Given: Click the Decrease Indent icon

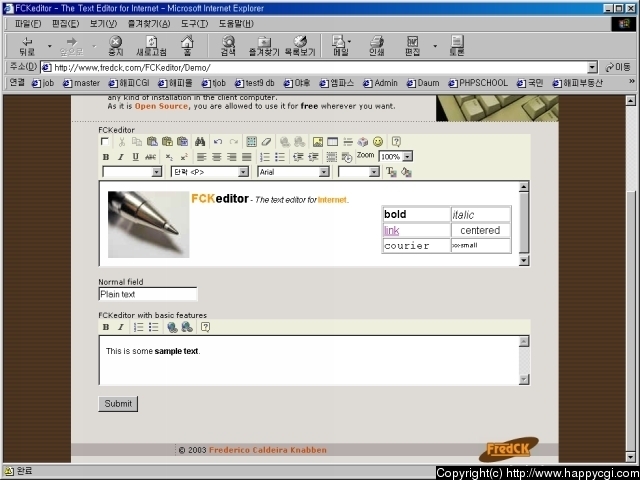Looking at the screenshot, I should [298, 157].
